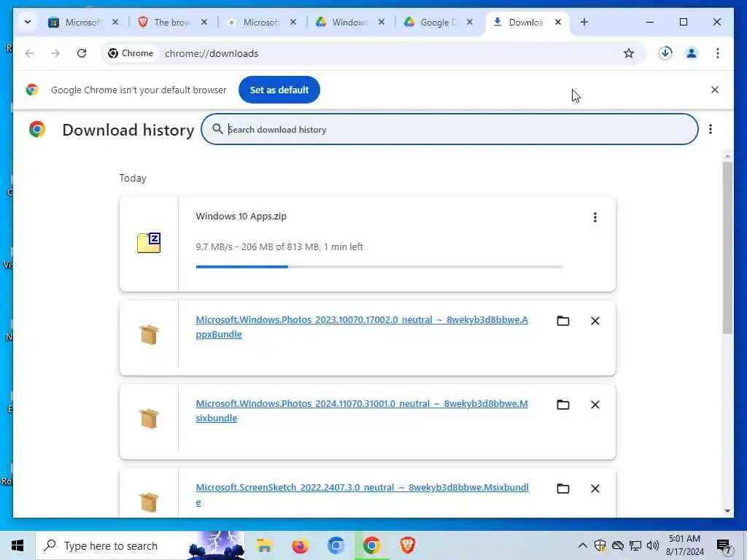Open the Photos 2023 AppxBundle download link
The width and height of the screenshot is (747, 560).
[362, 327]
